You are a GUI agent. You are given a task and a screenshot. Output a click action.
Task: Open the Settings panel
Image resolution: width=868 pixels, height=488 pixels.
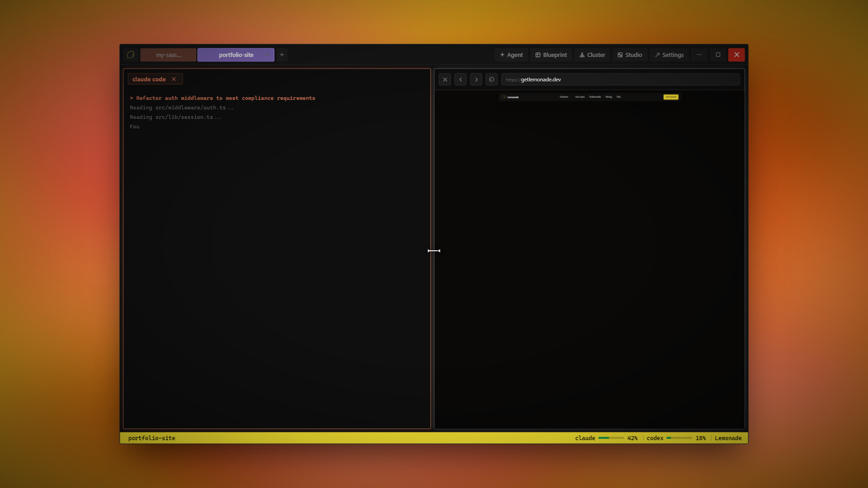click(669, 55)
